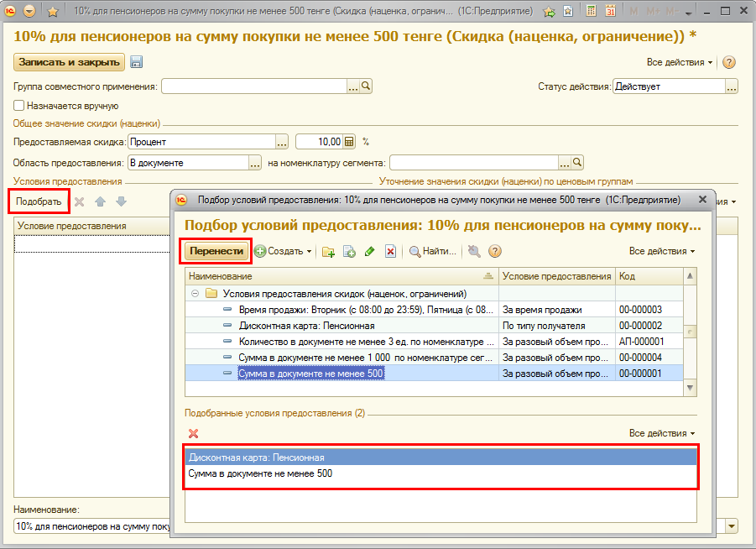
Task: Enable the 'Назначается вручную' checkbox
Action: (19, 106)
